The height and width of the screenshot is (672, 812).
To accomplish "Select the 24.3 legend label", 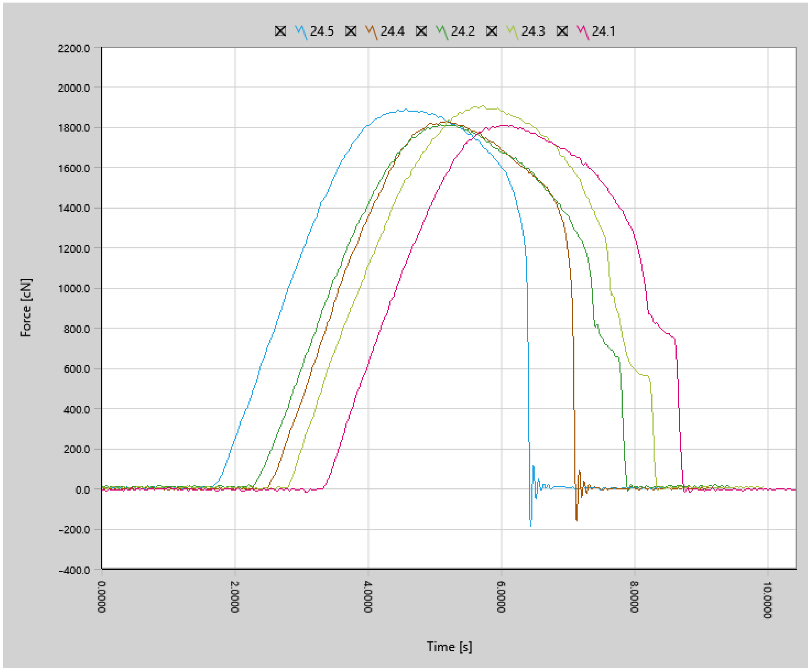I will click(x=533, y=31).
